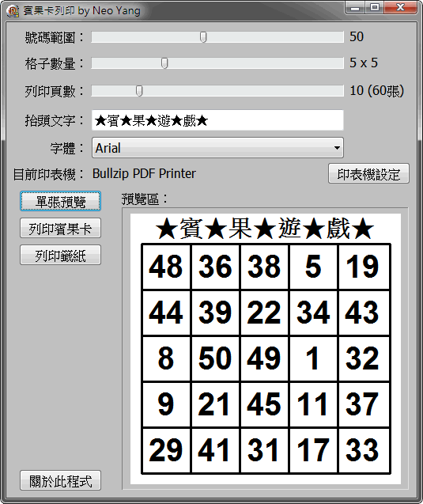The width and height of the screenshot is (423, 504).
Task: Click preview cell 49
Action: pos(264,358)
